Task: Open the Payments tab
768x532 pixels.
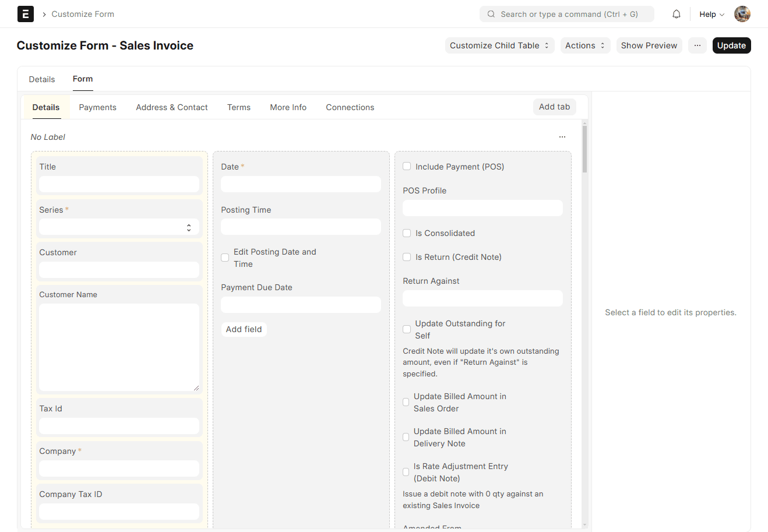Action: (98, 107)
